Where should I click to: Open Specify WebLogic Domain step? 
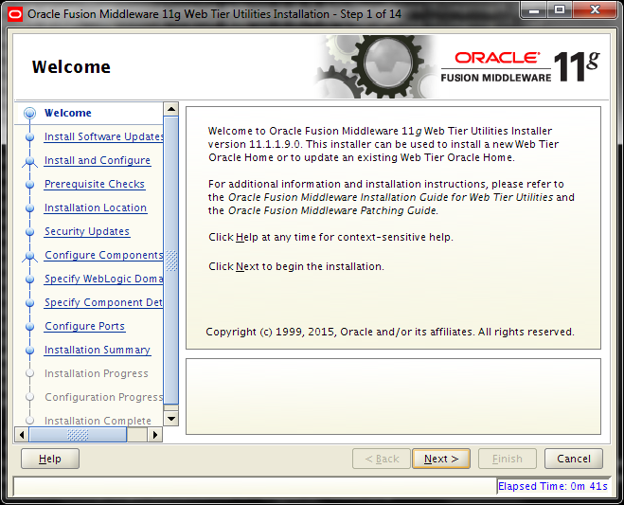coord(103,279)
